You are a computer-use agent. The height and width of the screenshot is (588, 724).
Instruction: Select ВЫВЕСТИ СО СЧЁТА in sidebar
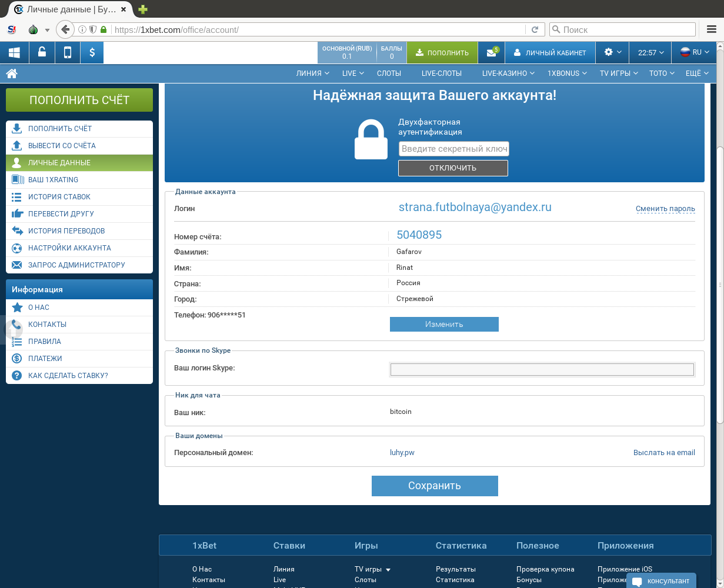click(79, 146)
